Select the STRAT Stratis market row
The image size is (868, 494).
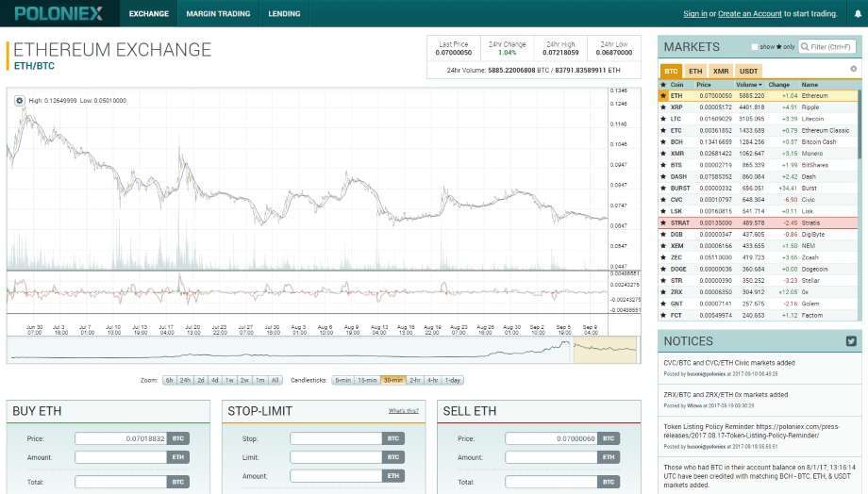(758, 222)
